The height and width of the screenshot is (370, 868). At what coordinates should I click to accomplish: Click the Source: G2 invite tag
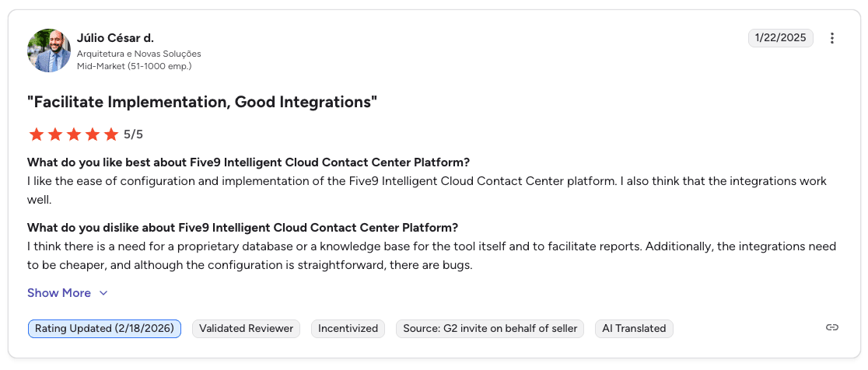coord(490,328)
